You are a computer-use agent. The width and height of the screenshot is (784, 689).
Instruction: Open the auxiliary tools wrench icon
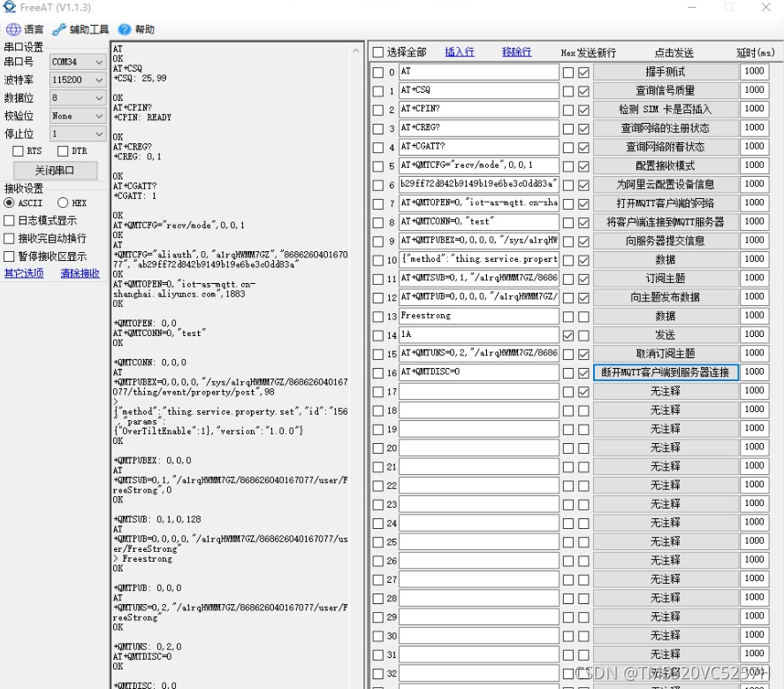point(59,29)
